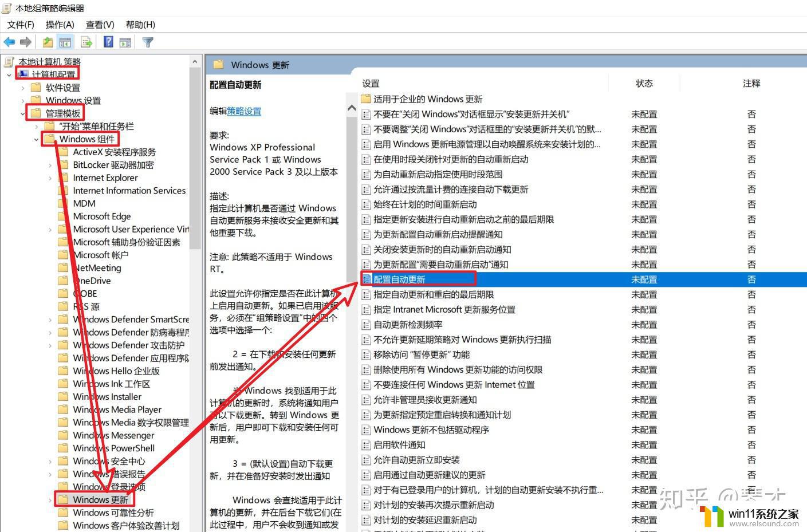Click the Filter funnel toolbar icon
Image resolution: width=807 pixels, height=532 pixels.
pyautogui.click(x=148, y=42)
